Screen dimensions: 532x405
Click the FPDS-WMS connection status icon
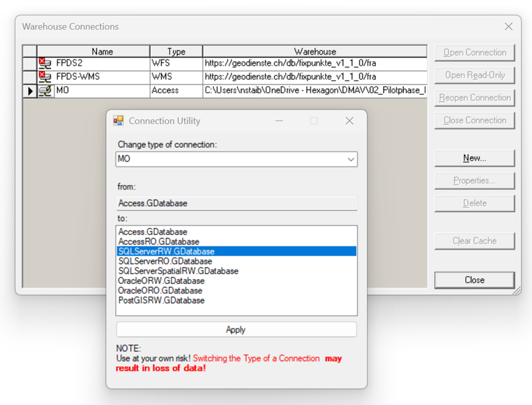click(x=45, y=77)
